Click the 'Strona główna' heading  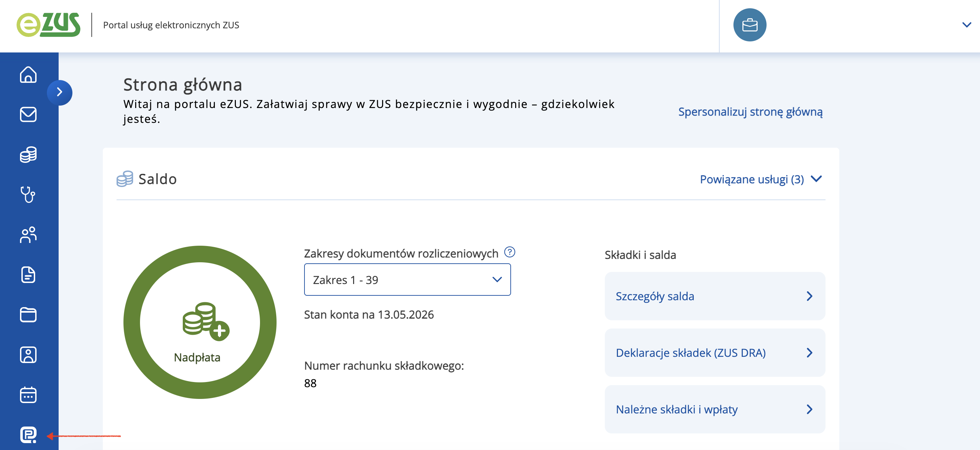tap(183, 85)
